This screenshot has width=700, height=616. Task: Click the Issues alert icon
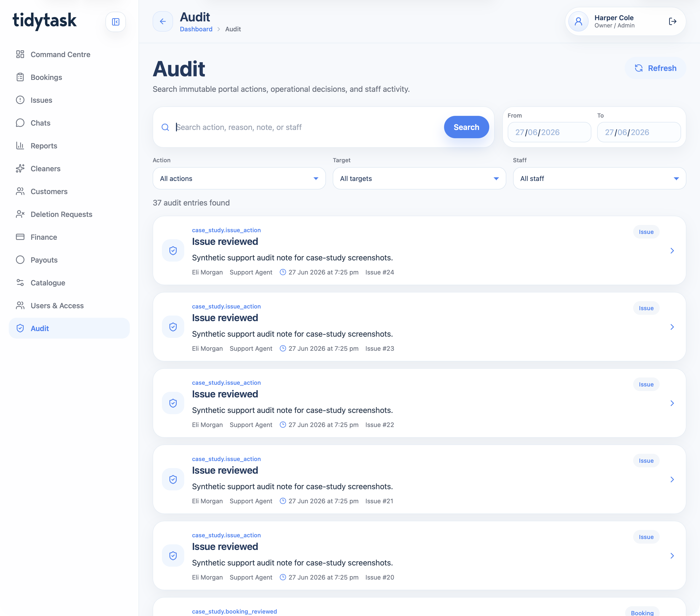20,100
